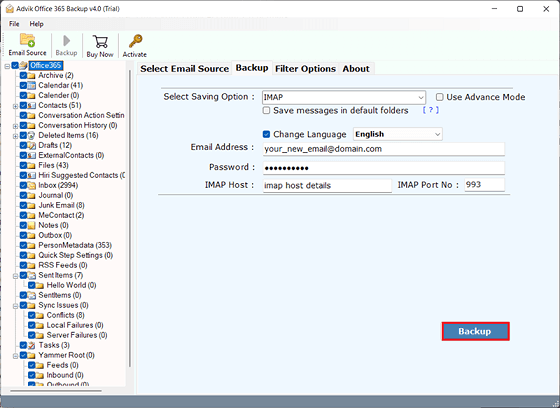Click the Archive (2) folder icon

click(x=31, y=75)
